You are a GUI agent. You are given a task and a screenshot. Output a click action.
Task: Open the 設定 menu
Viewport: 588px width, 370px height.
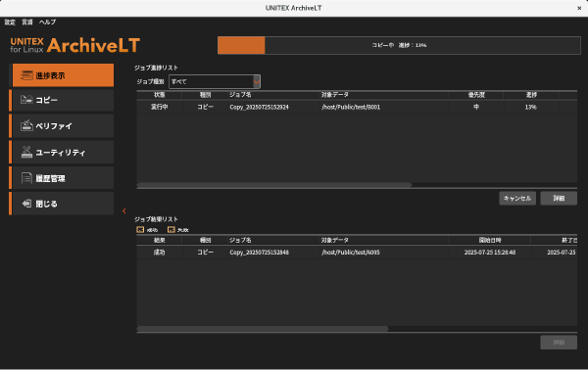pyautogui.click(x=10, y=23)
